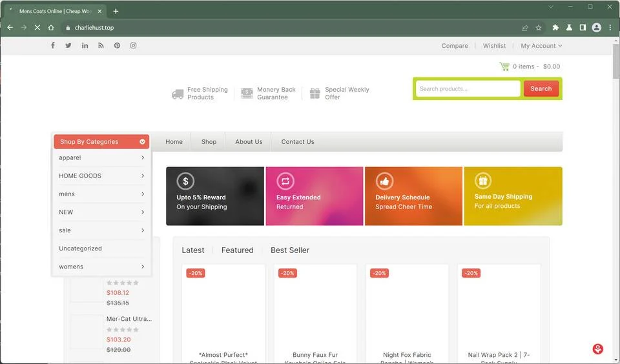
Task: Open the LinkedIn social icon
Action: pos(85,45)
